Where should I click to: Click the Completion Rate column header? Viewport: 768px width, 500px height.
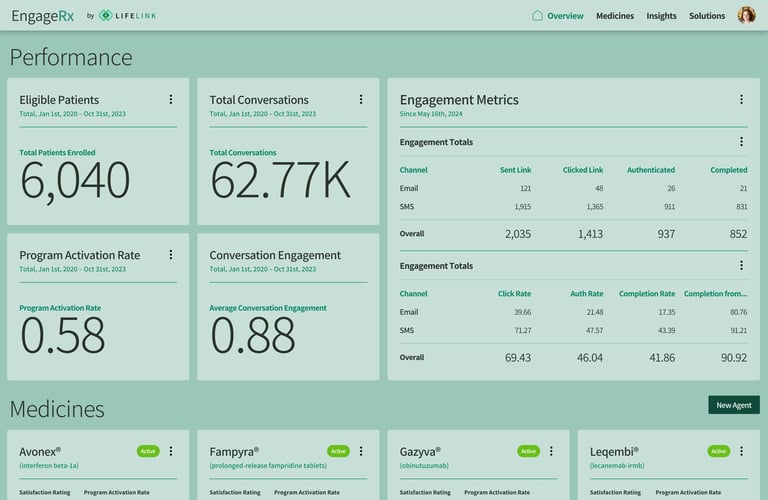647,294
